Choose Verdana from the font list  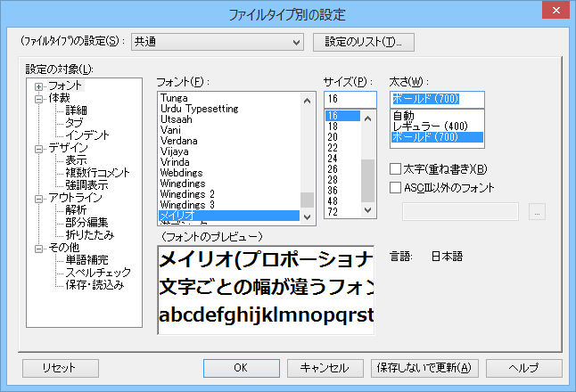[x=178, y=141]
